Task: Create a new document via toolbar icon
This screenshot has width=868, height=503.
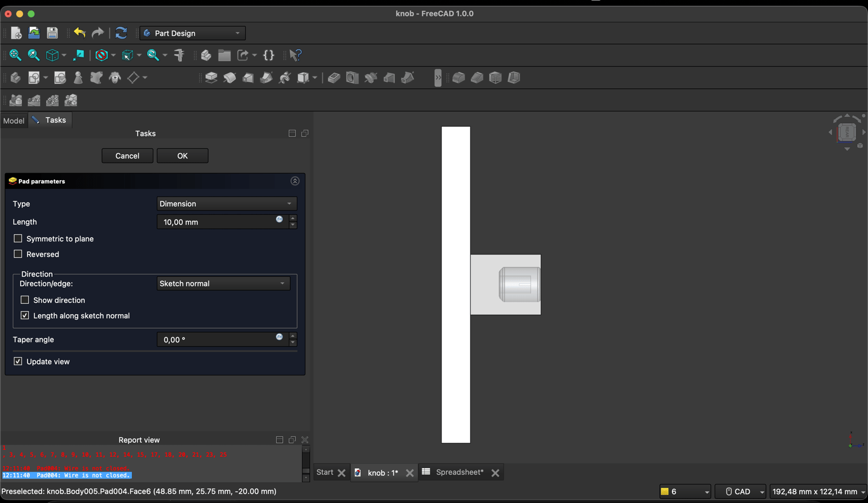Action: tap(16, 33)
